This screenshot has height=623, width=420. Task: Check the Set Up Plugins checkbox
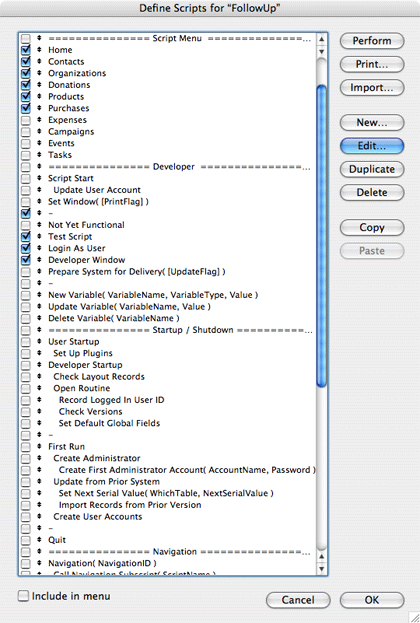tap(25, 353)
